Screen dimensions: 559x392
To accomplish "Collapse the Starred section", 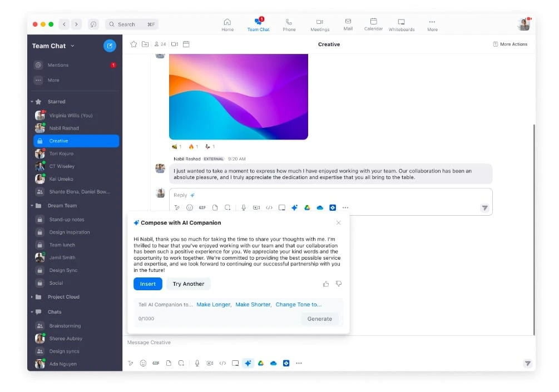I will pyautogui.click(x=32, y=102).
